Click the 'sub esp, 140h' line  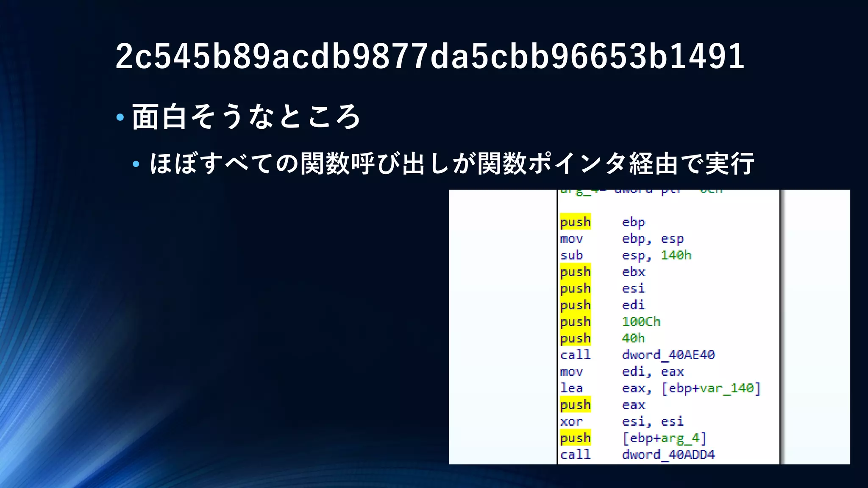[626, 255]
